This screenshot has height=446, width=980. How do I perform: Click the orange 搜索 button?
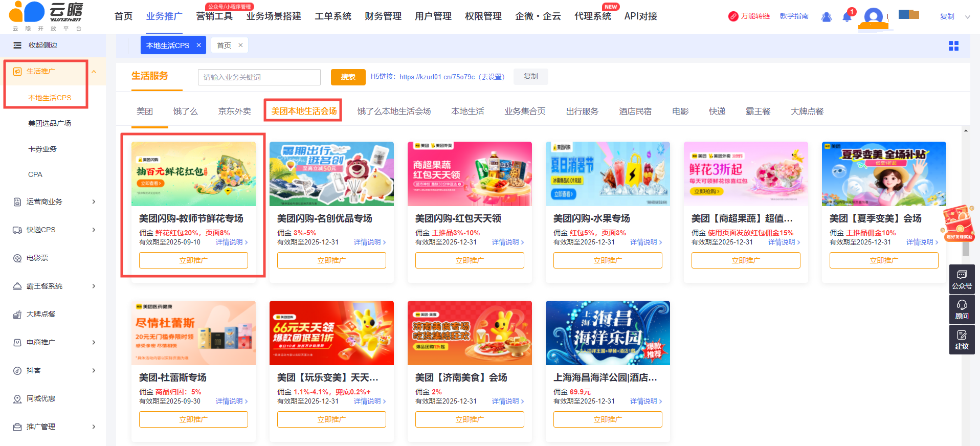[348, 77]
